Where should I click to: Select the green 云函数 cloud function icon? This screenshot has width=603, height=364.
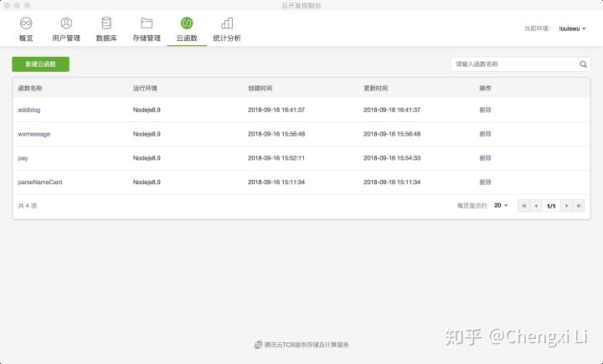(x=187, y=23)
